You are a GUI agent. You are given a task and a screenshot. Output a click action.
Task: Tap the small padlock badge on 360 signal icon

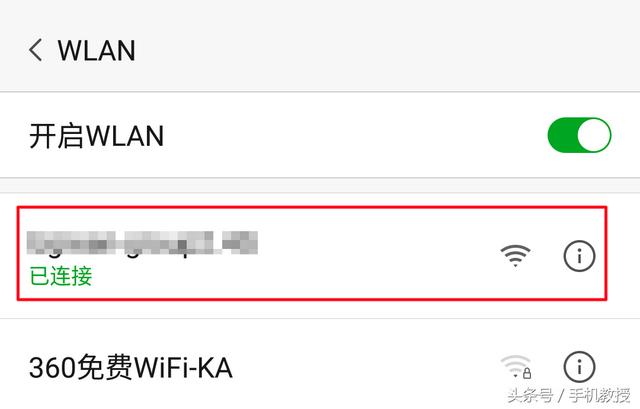tap(527, 373)
